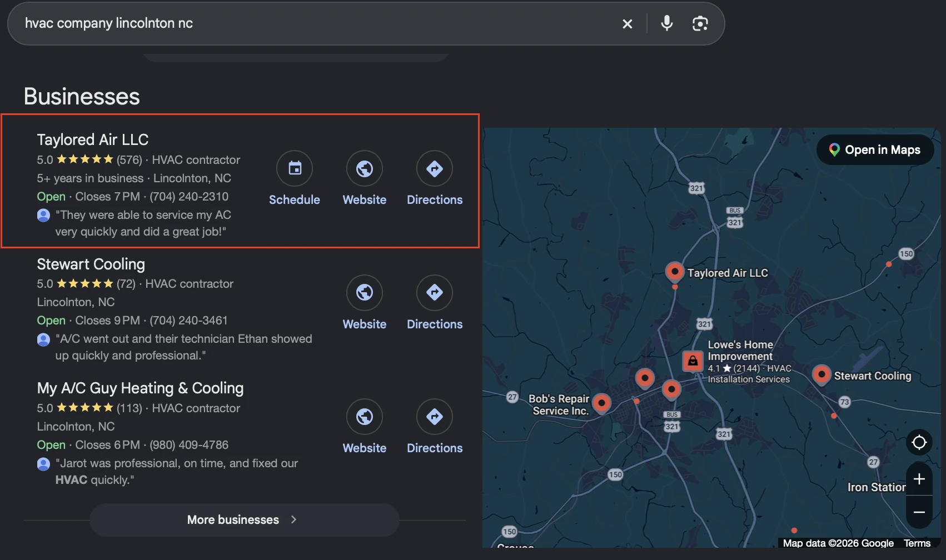Click the Schedule calendar icon for Taylored Air
The width and height of the screenshot is (946, 560).
(x=295, y=168)
